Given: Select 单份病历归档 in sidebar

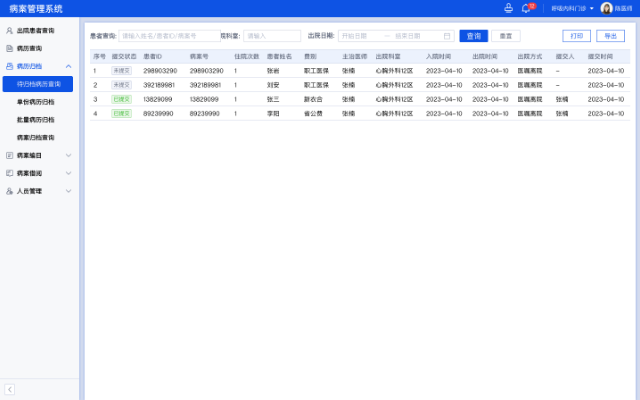Looking at the screenshot, I should coord(36,102).
